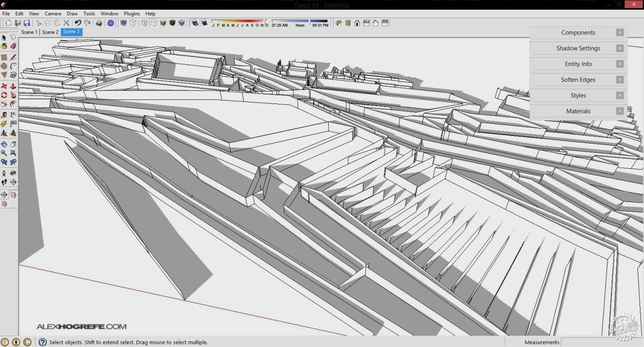Viewport: 644px width, 347px height.
Task: Expand the Shadow Settings panel
Action: (x=578, y=48)
